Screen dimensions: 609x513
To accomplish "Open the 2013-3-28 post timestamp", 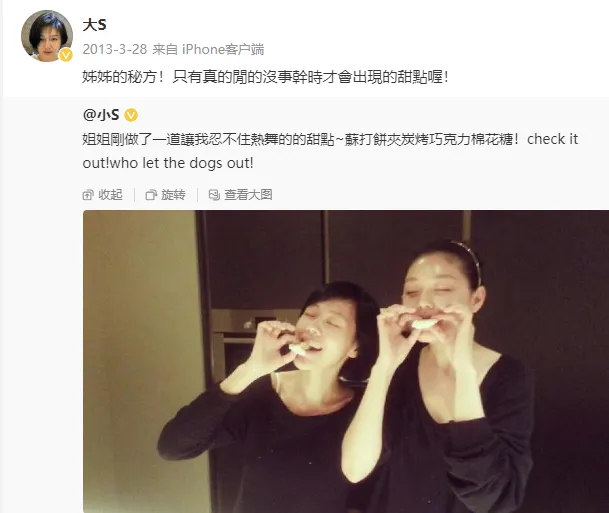I will [x=115, y=49].
